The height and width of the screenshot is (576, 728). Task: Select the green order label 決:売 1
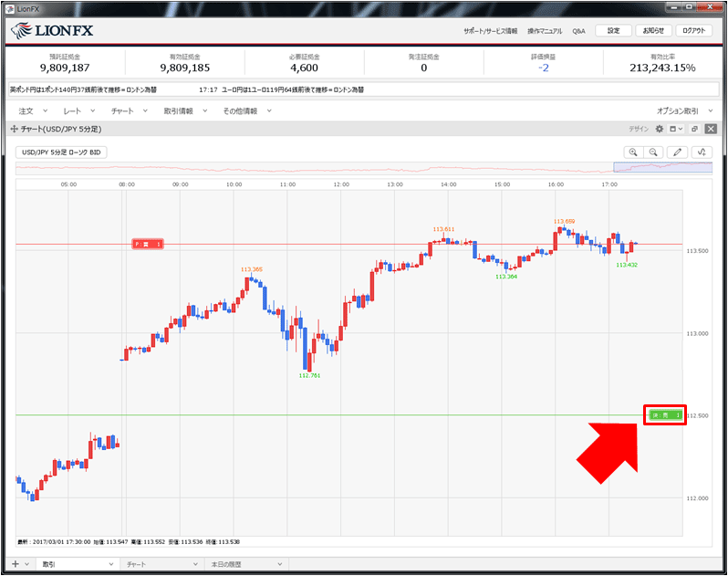[666, 414]
